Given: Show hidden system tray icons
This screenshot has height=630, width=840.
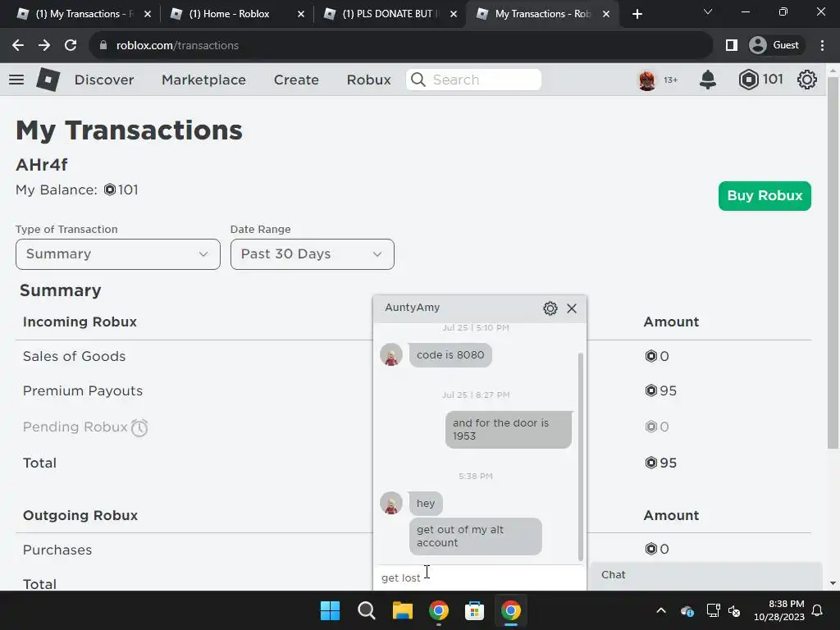Looking at the screenshot, I should (661, 610).
